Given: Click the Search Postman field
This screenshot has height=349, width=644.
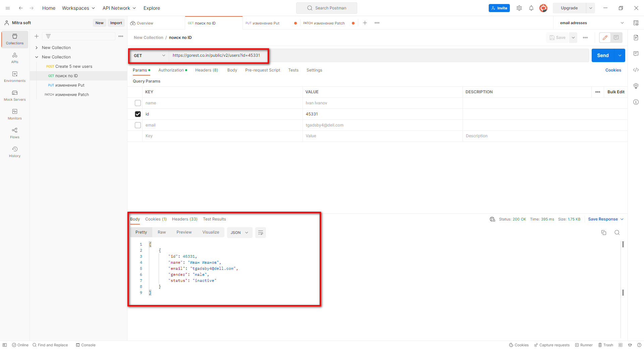Looking at the screenshot, I should pyautogui.click(x=327, y=8).
